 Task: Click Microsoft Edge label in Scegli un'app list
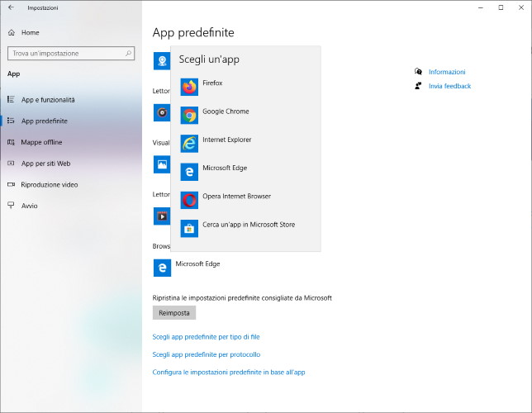pos(225,168)
